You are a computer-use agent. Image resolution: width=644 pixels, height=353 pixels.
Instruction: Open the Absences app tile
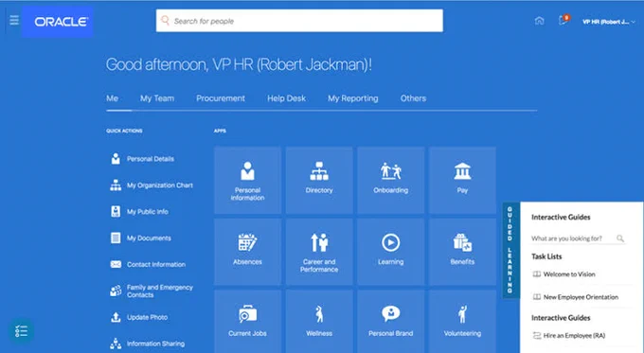tap(248, 252)
